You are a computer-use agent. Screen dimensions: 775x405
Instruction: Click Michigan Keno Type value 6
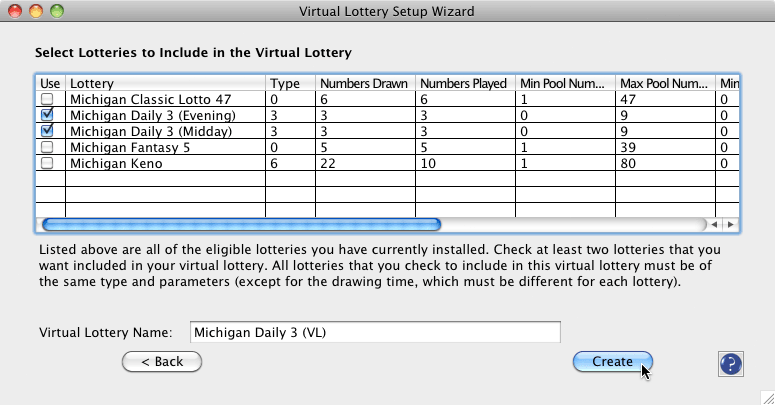point(274,163)
